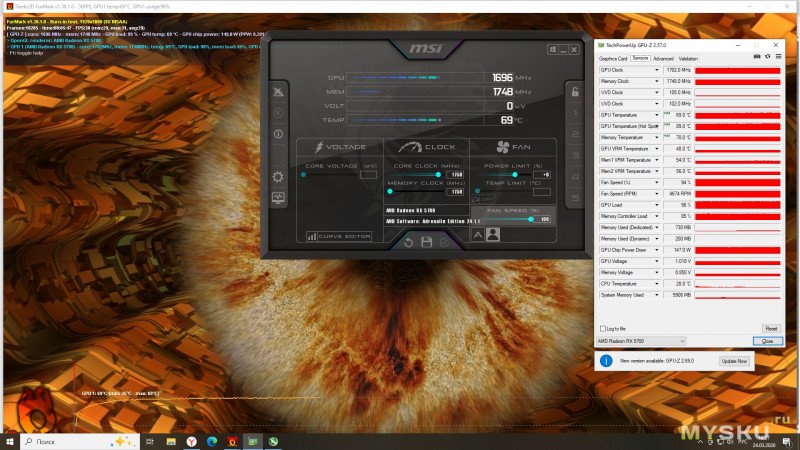Image resolution: width=800 pixels, height=450 pixels.
Task: Toggle auto fan speed 'A' button
Action: coord(477,235)
